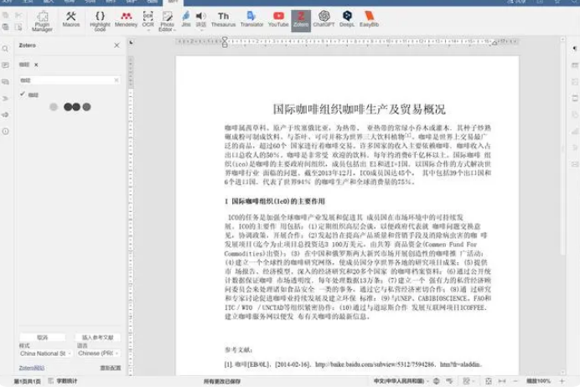
Task: Open navigation headings icon in left sidebar
Action: pos(6,98)
